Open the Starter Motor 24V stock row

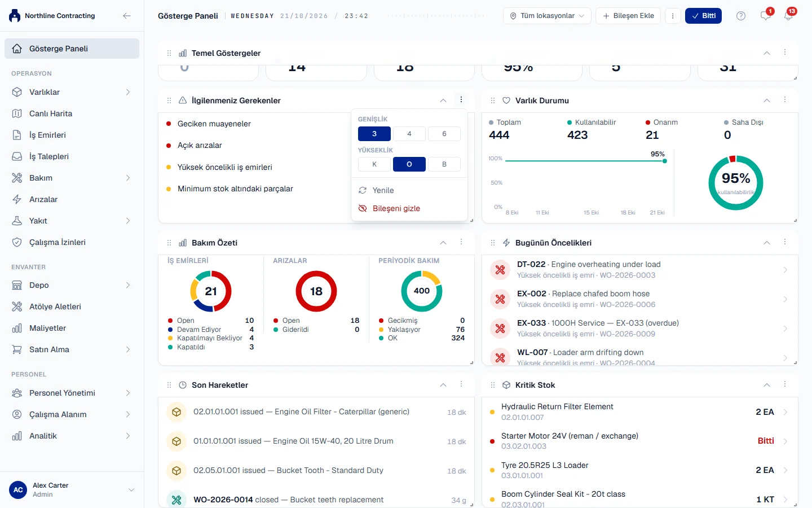coord(640,441)
